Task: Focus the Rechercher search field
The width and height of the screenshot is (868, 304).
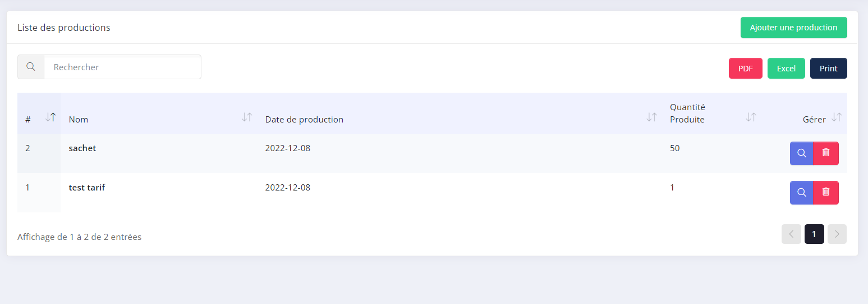Action: click(x=122, y=67)
